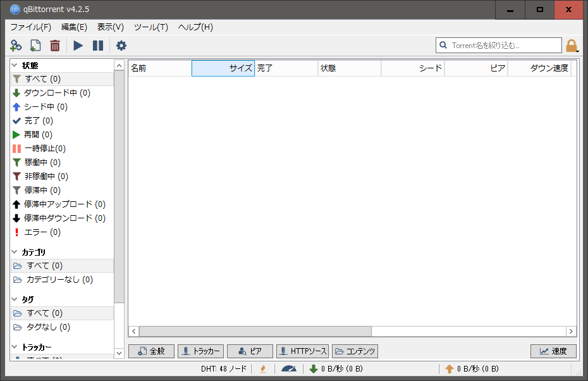Screen dimensions: 588x381
Task: Open options via the gear icon
Action: [x=121, y=46]
